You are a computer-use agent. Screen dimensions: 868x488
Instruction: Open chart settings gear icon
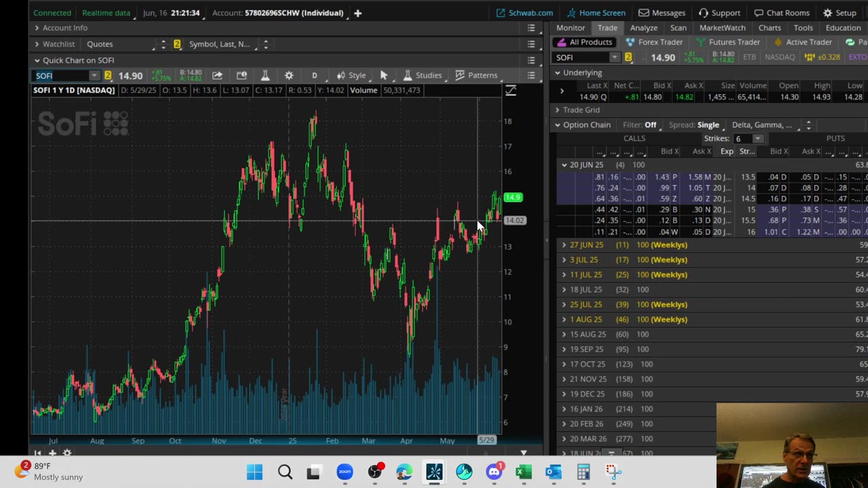(x=289, y=75)
